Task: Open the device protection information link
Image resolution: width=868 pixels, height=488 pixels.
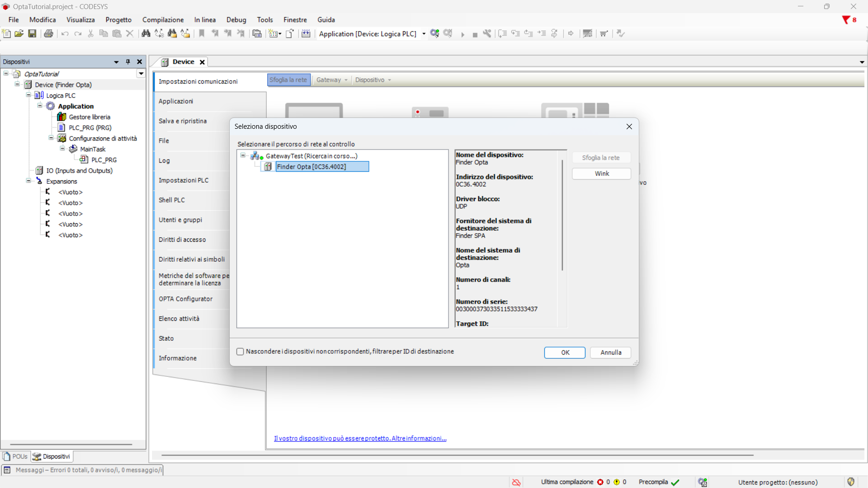Action: point(360,438)
